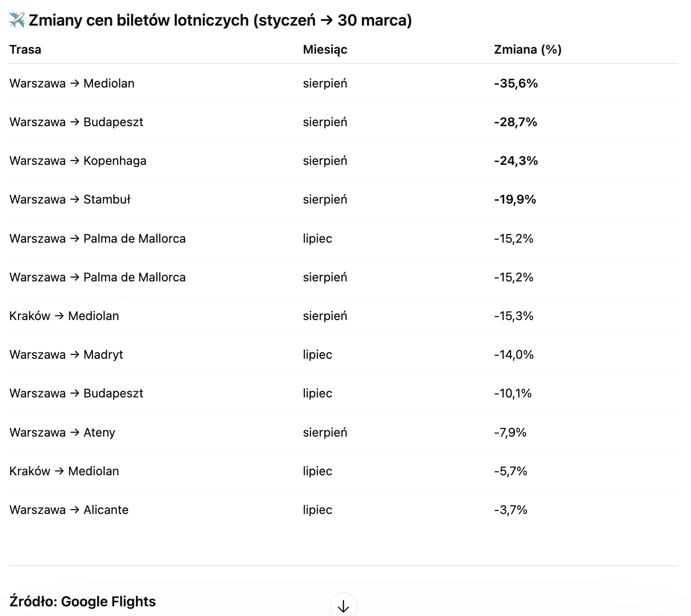Click the airplane emoji in heading
This screenshot has width=691, height=616.
(17, 20)
